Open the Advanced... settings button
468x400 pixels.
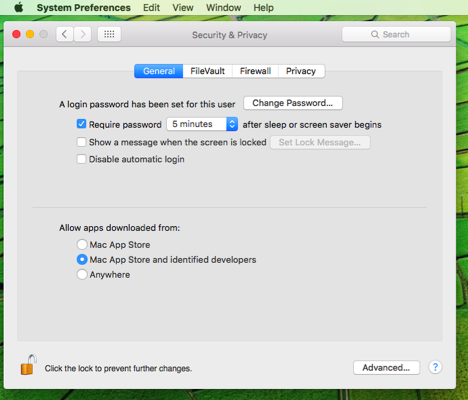pyautogui.click(x=386, y=367)
